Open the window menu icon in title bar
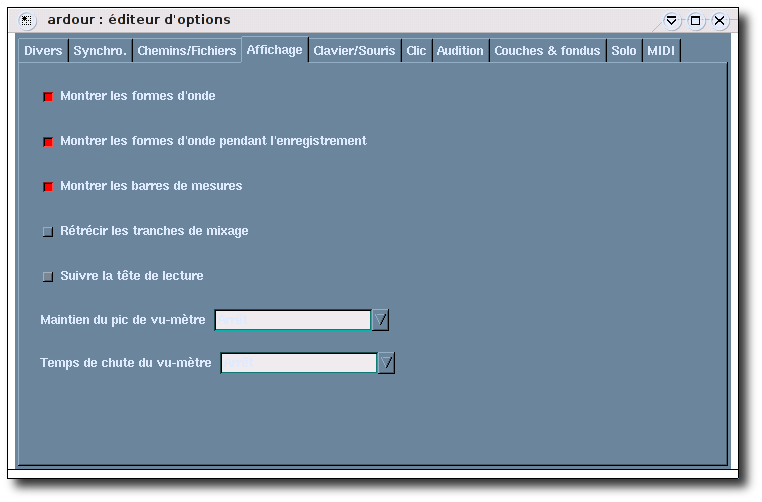Screen dimensions: 762x502 click(26, 20)
